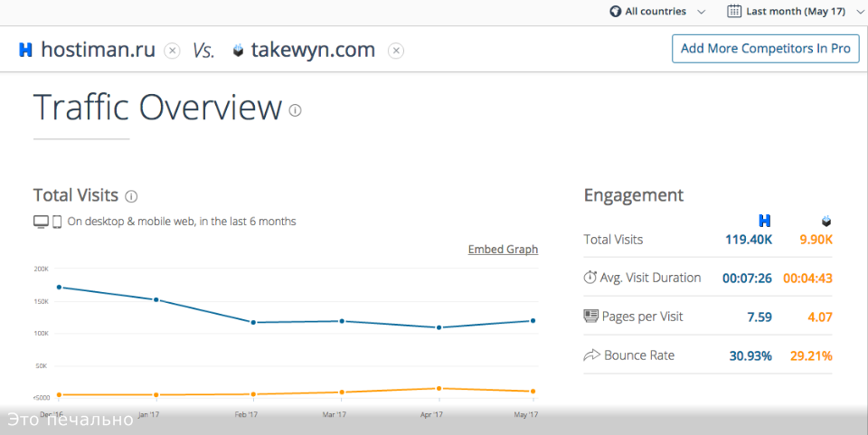Screen dimensions: 868x435
Task: Click the mobile phone device icon
Action: pos(57,222)
